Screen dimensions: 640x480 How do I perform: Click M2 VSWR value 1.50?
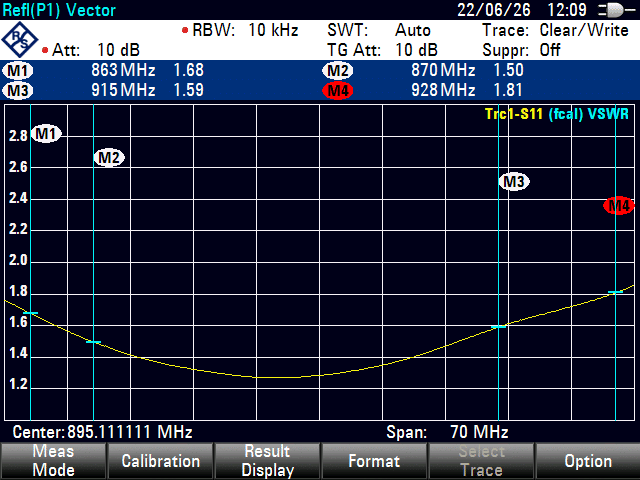(509, 70)
